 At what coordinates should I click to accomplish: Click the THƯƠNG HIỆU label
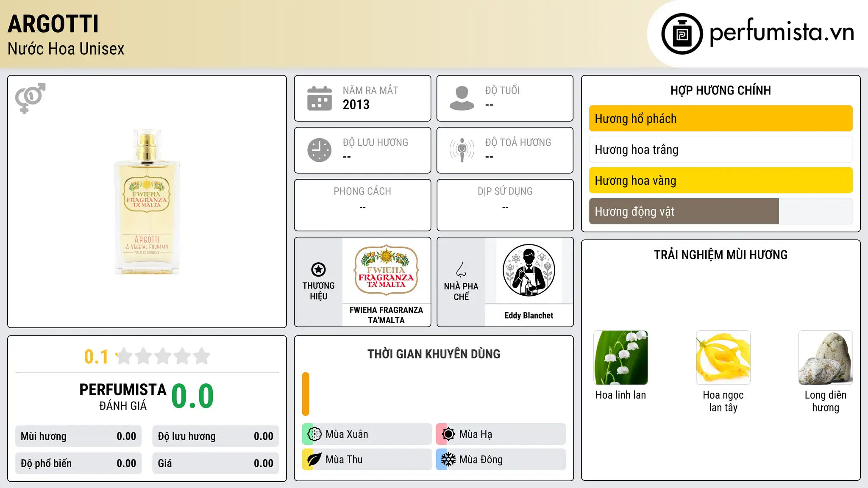[318, 291]
